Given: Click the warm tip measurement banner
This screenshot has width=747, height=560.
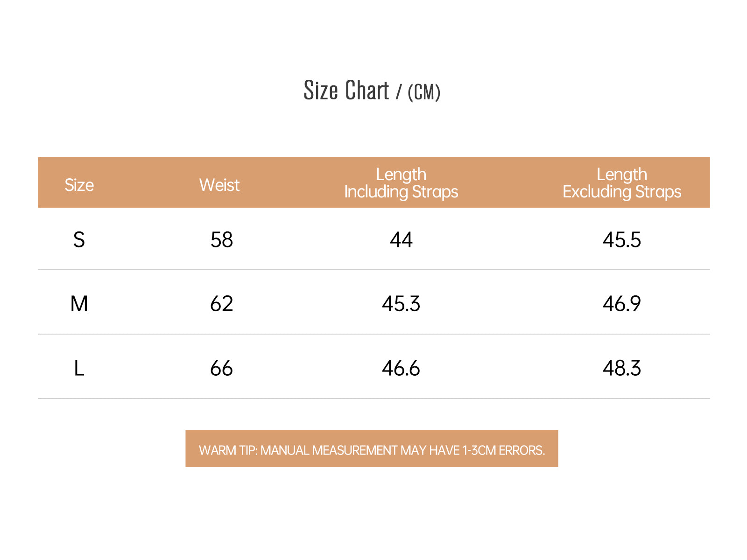Looking at the screenshot, I should click(372, 448).
